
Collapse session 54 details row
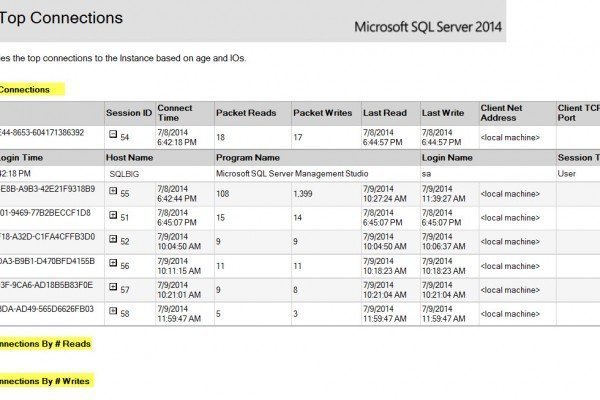(x=113, y=134)
